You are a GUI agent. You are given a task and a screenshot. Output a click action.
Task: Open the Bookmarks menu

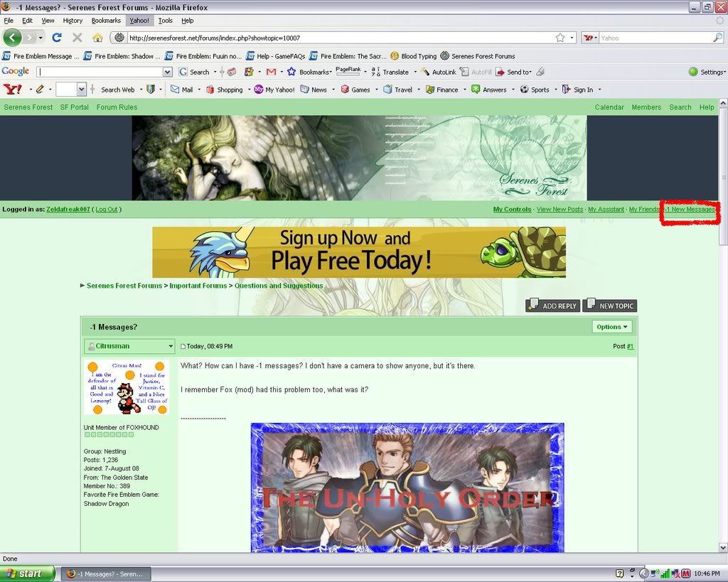[x=105, y=20]
